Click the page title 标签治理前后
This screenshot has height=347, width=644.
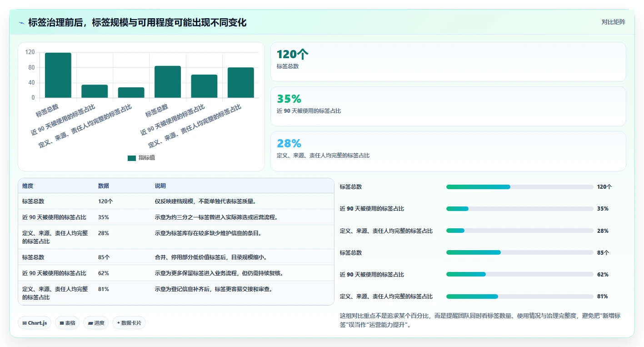[137, 23]
